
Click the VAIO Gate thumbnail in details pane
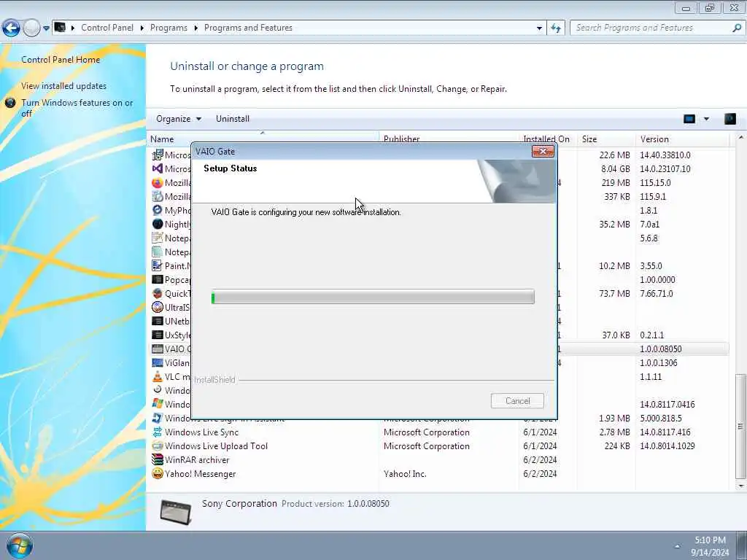tap(176, 511)
